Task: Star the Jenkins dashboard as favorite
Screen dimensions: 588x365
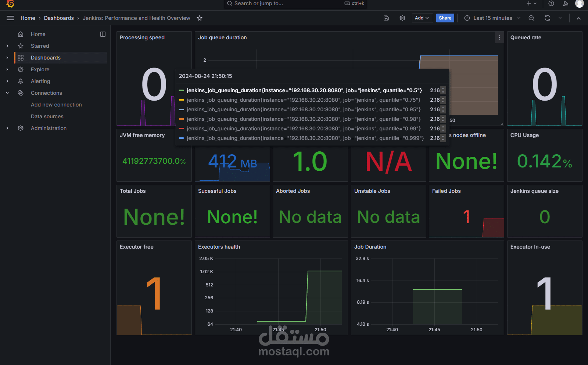Action: [200, 18]
